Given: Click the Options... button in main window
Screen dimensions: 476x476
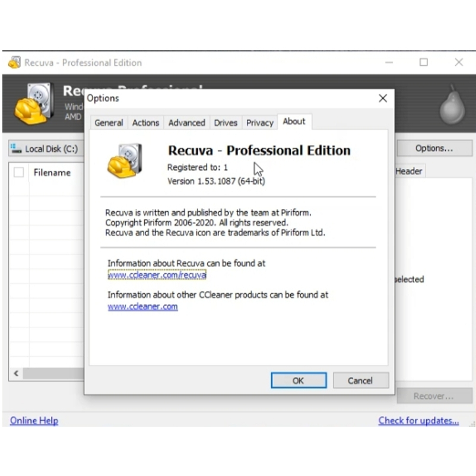Looking at the screenshot, I should coord(434,148).
